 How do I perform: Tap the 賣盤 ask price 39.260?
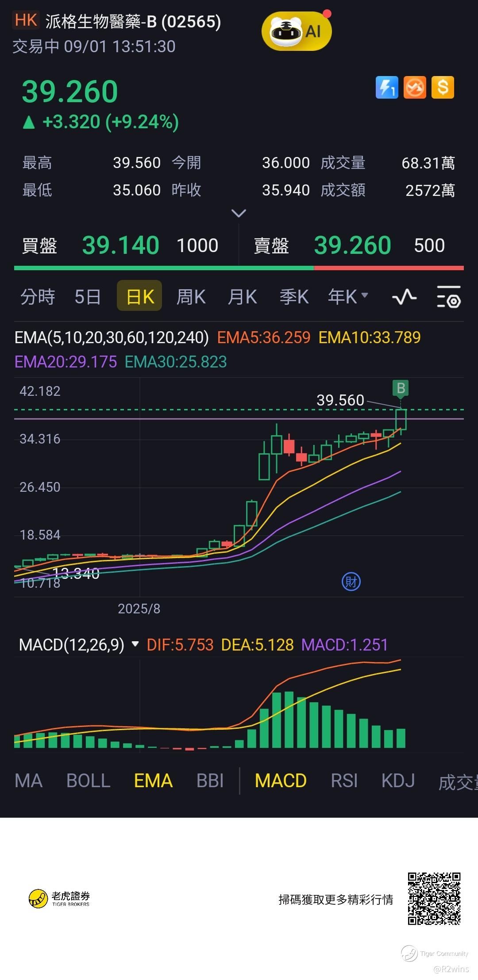pyautogui.click(x=352, y=245)
